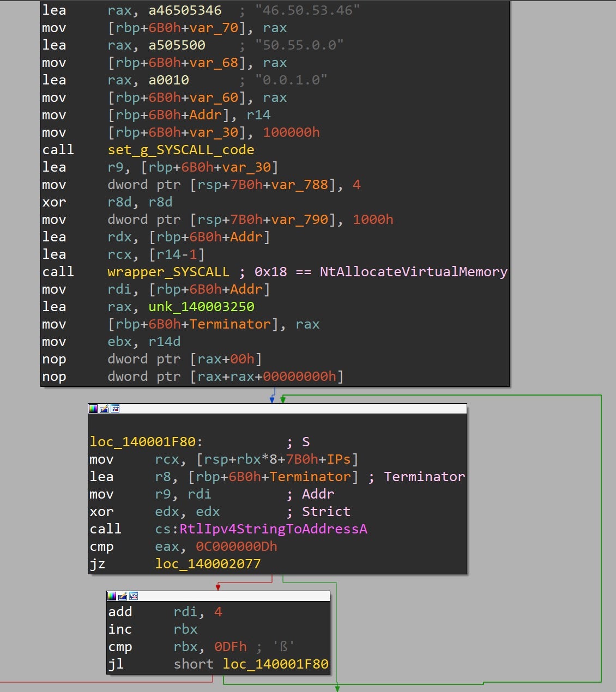This screenshot has width=616, height=692.
Task: Click group-nodes icon on the add rdi block
Action: (134, 596)
